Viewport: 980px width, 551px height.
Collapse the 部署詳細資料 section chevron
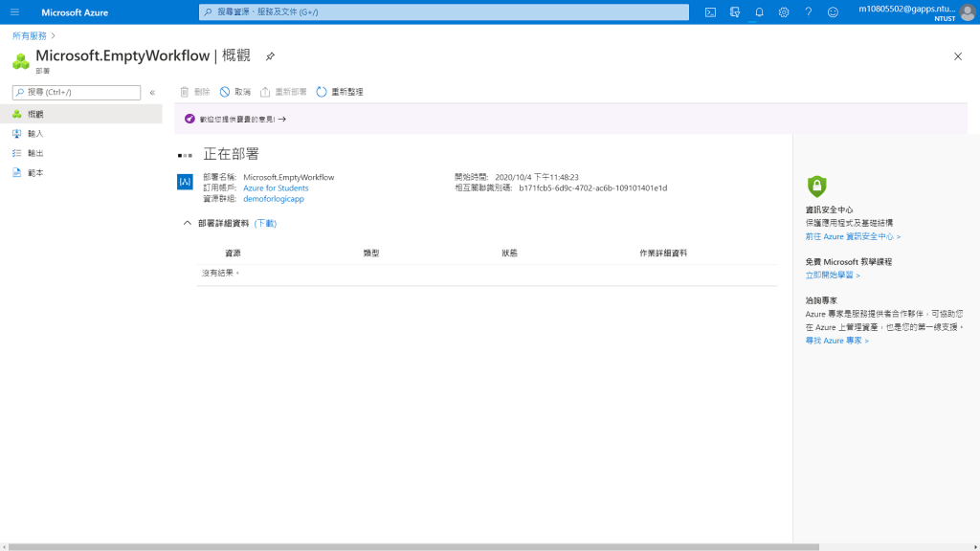click(x=187, y=223)
